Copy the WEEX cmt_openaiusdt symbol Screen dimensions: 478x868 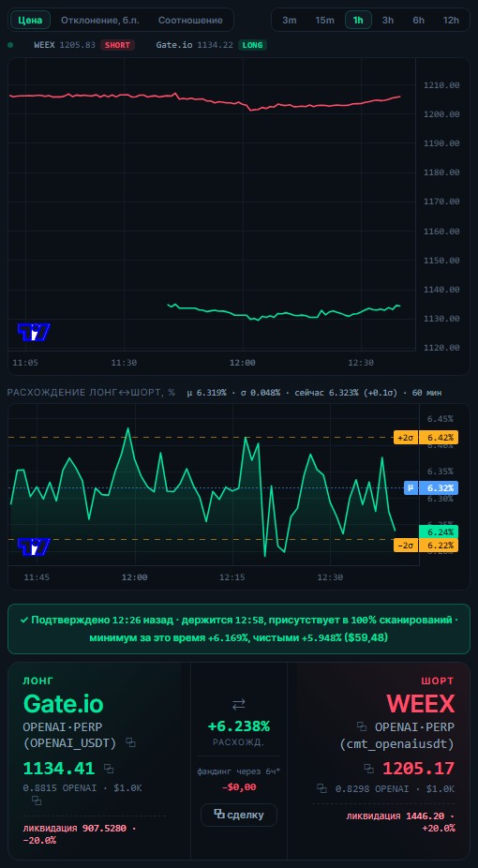point(362,726)
